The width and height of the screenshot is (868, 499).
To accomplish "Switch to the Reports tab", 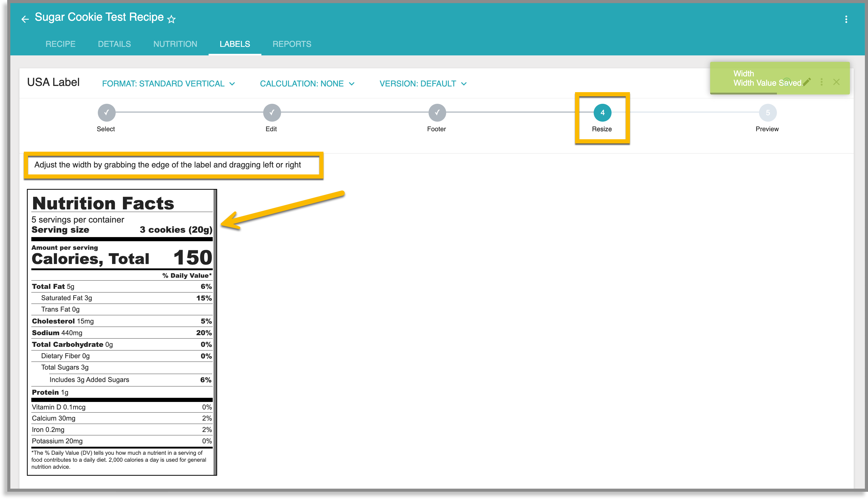I will tap(292, 44).
